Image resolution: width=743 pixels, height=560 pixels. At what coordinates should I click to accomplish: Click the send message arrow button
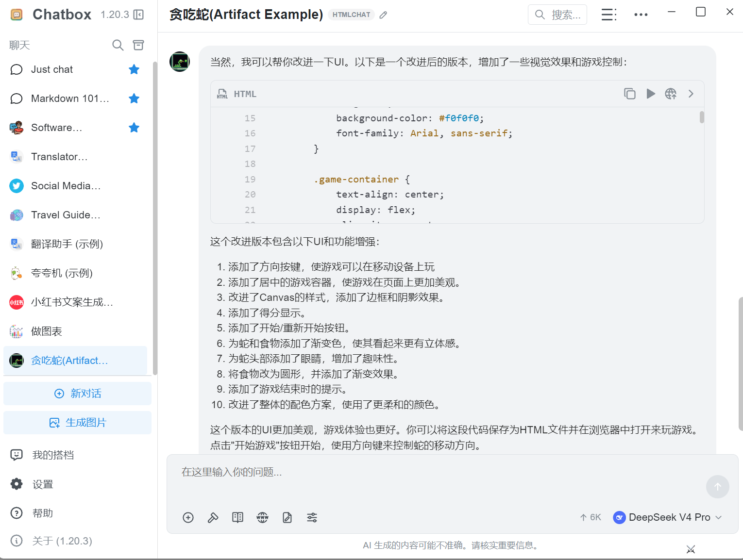coord(718,487)
